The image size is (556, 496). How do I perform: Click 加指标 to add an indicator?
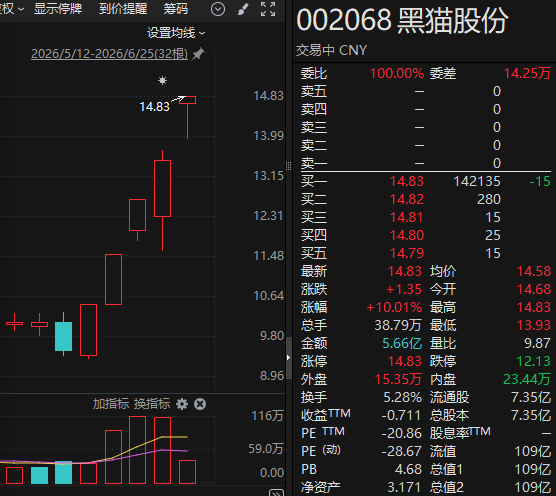(111, 404)
